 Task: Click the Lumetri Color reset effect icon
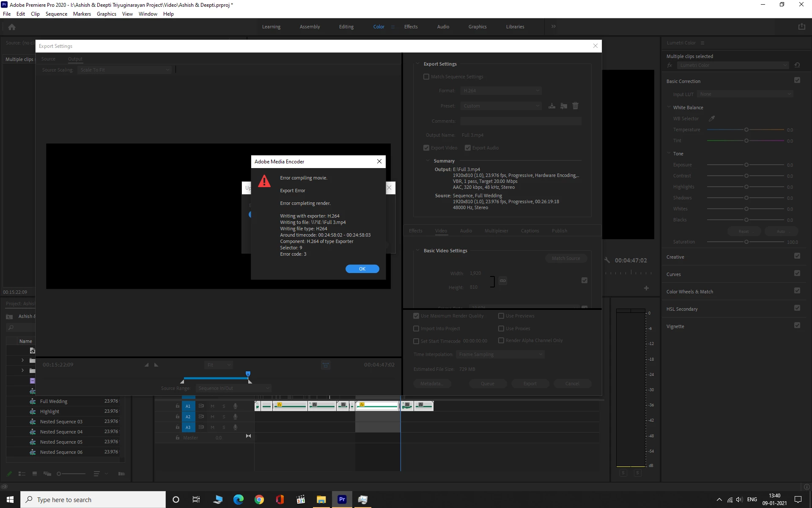coord(797,65)
